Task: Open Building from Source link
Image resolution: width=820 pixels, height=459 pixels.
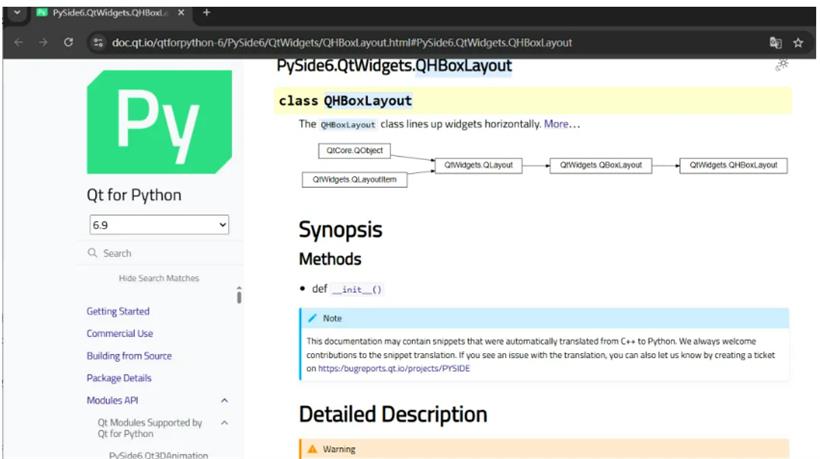Action: [129, 356]
